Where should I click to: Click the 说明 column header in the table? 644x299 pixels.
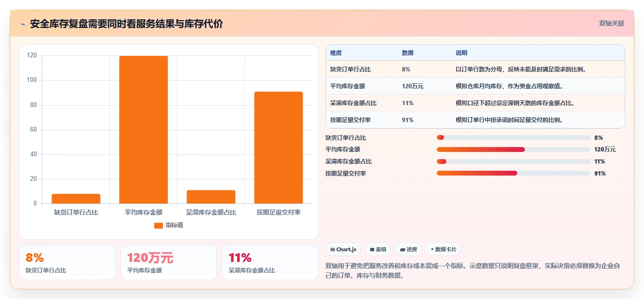tap(461, 53)
